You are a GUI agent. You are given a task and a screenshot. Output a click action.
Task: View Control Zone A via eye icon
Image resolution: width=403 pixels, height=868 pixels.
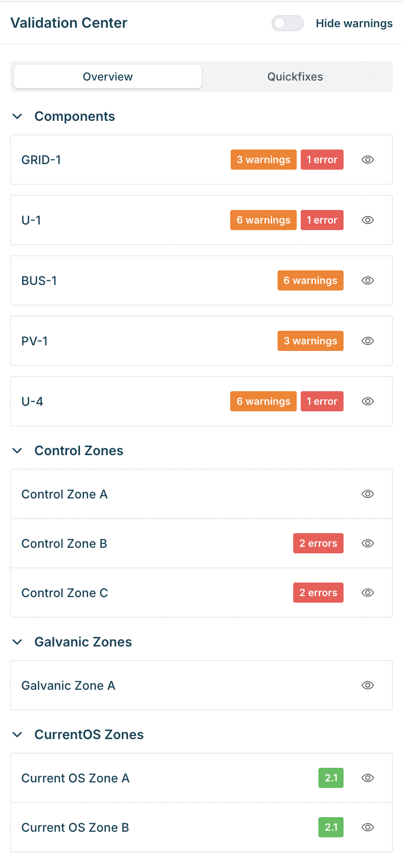pyautogui.click(x=368, y=494)
